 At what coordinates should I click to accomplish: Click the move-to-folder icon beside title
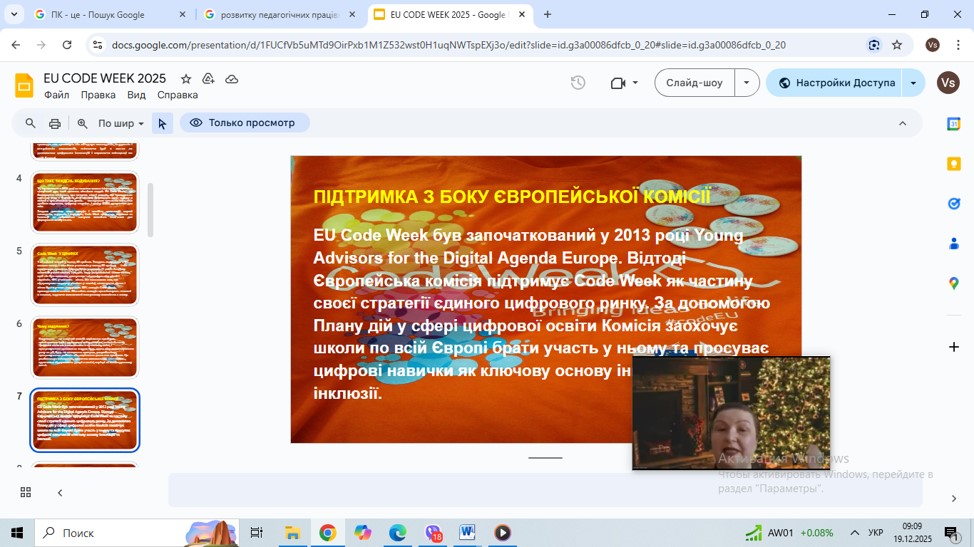208,79
